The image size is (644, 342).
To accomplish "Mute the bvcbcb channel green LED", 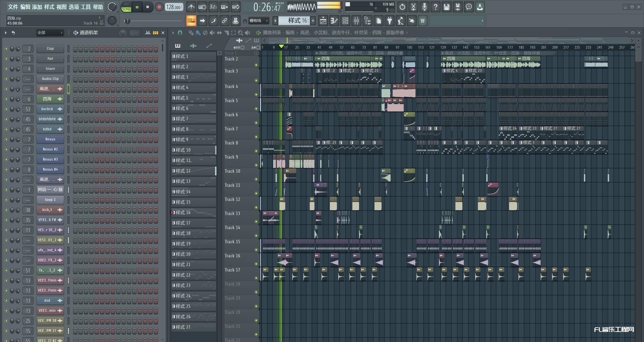I will [6, 109].
